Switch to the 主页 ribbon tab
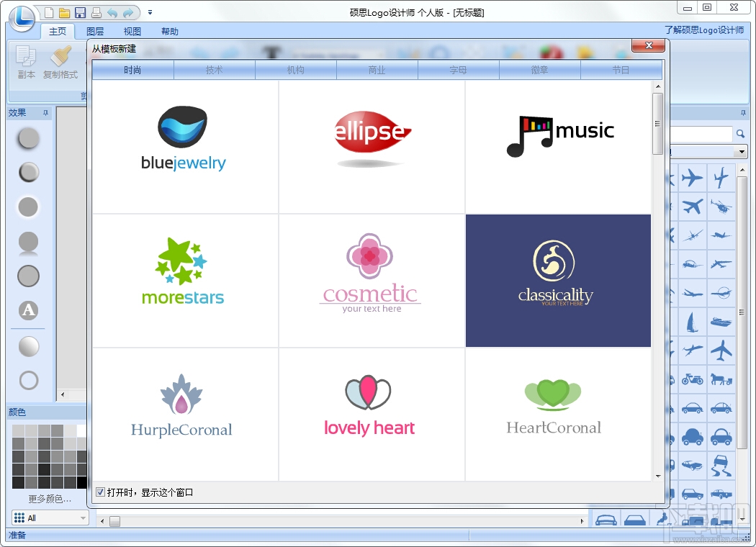 (x=58, y=32)
